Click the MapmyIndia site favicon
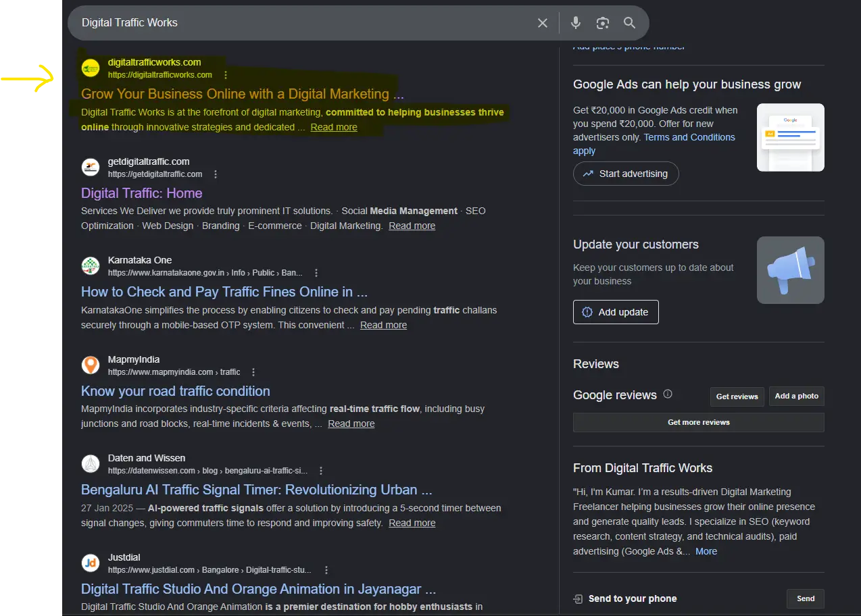This screenshot has width=861, height=616. coord(91,365)
